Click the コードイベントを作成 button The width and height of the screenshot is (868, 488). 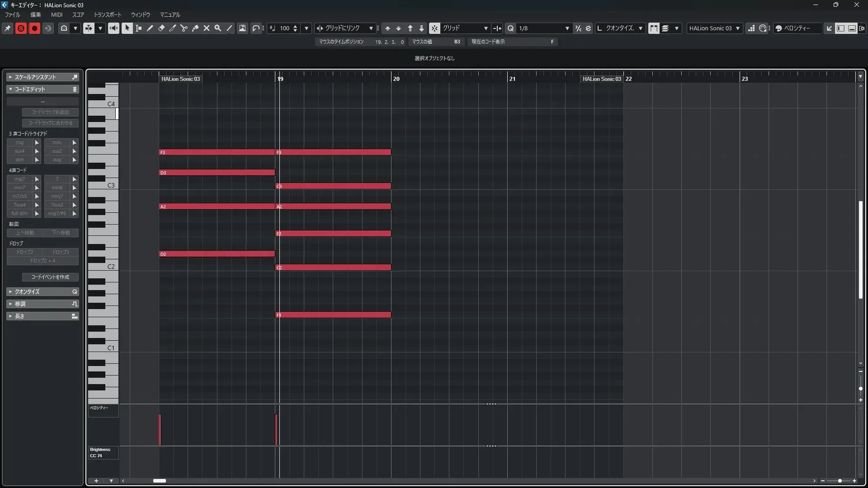pos(50,277)
